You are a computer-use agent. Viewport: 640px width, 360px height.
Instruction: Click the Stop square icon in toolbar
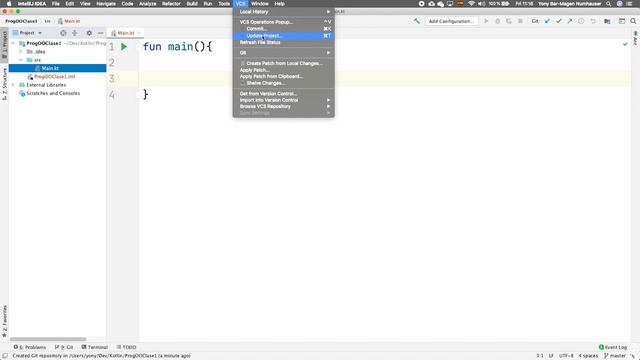coord(520,21)
